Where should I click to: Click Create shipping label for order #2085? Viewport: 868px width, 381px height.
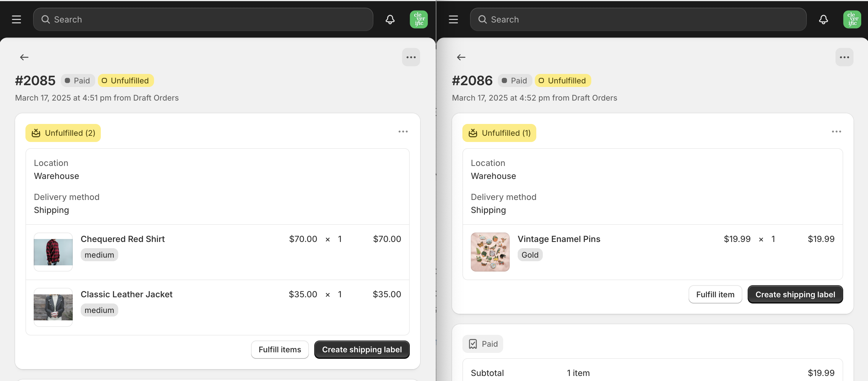pos(362,350)
